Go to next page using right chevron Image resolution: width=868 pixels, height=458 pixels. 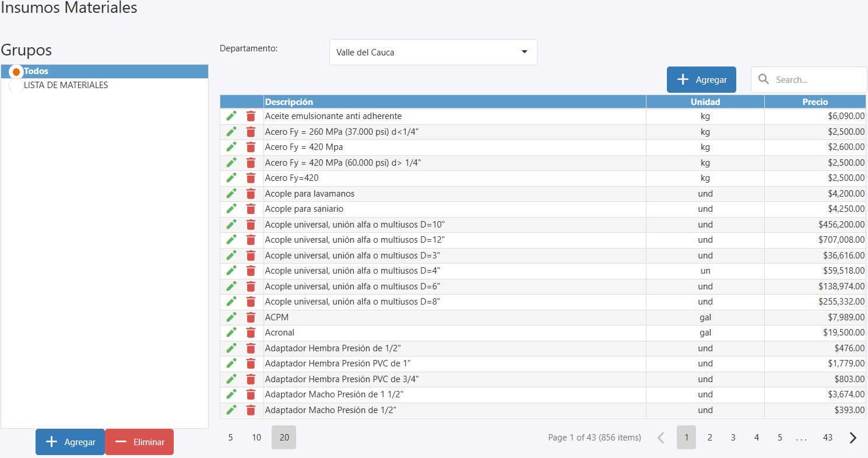click(x=853, y=438)
